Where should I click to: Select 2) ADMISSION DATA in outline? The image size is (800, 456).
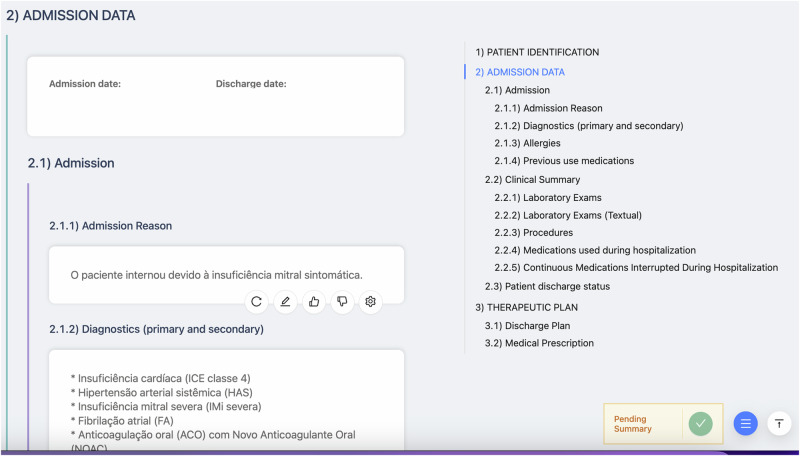(x=520, y=72)
